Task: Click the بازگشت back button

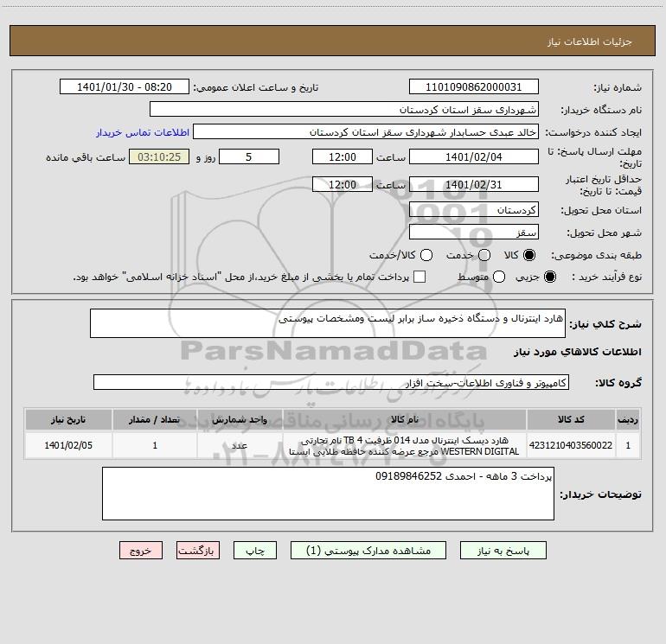Action: [x=198, y=551]
